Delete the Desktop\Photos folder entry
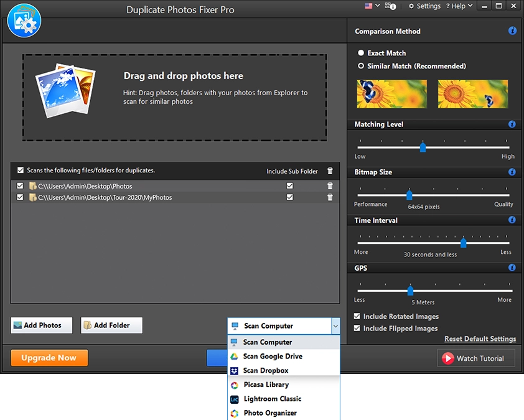 pyautogui.click(x=330, y=186)
